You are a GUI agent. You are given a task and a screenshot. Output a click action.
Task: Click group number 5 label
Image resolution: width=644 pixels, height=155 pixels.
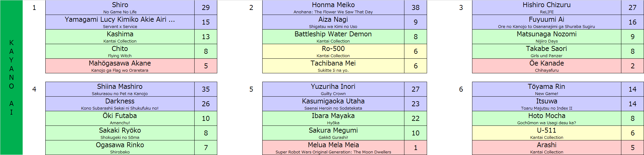point(251,89)
